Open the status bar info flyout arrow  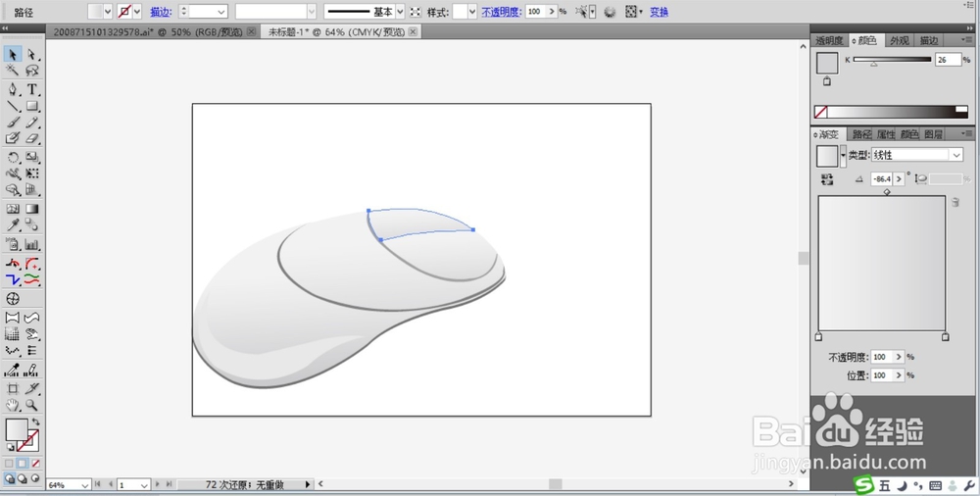pyautogui.click(x=308, y=484)
